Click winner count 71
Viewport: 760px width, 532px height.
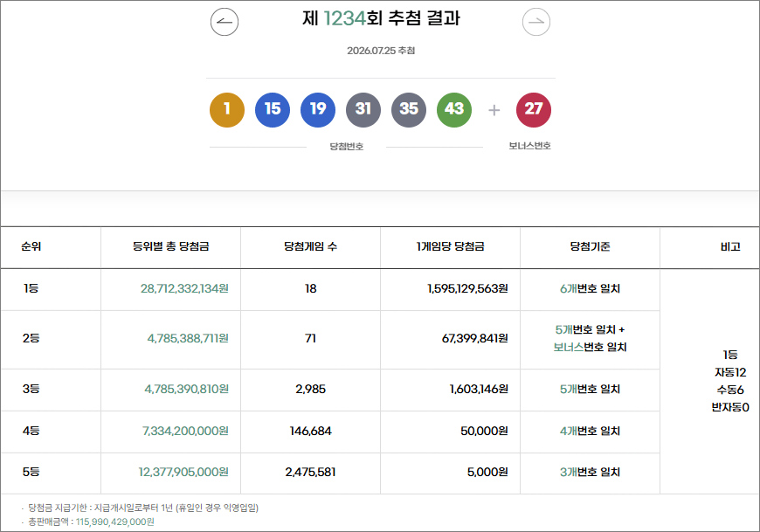click(x=311, y=338)
